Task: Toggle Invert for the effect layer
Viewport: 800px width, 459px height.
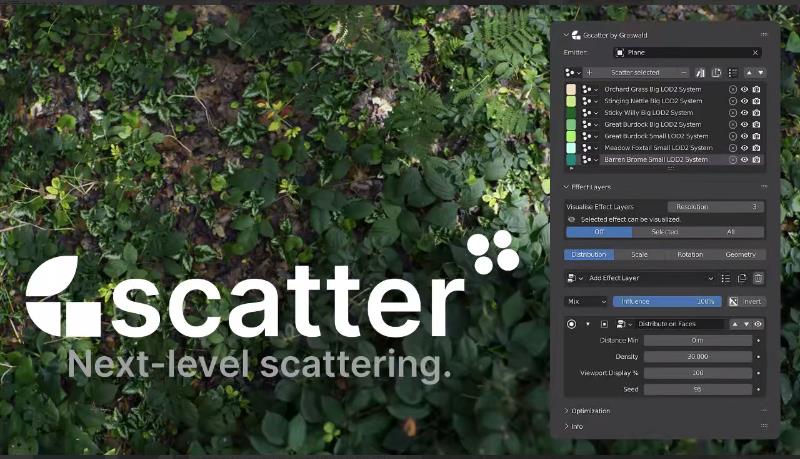Action: click(746, 301)
